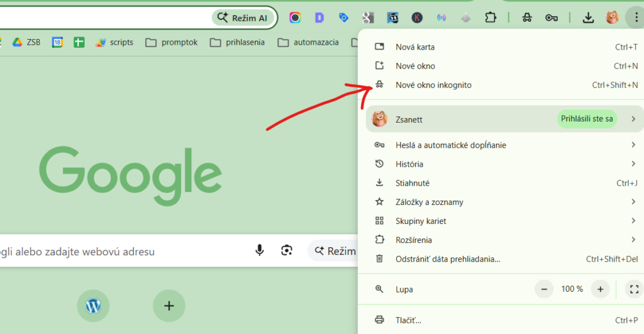Click the grey bell extension icon
644x334 pixels.
(466, 18)
